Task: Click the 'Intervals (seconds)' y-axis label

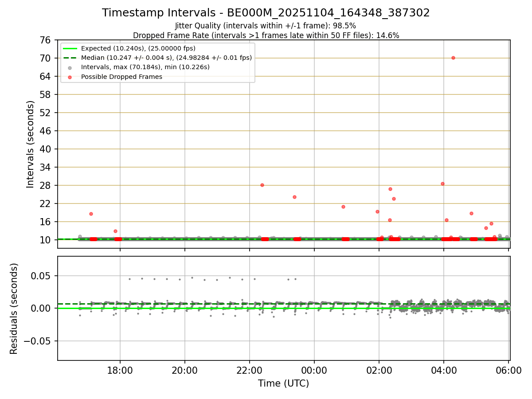Action: coord(30,144)
